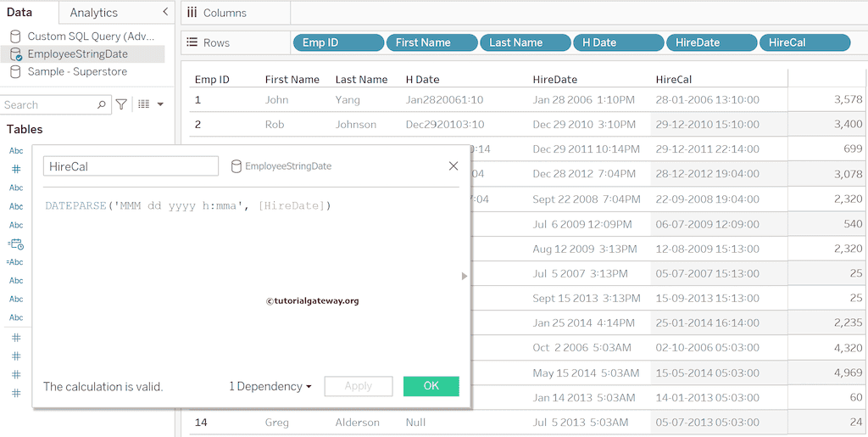Select the First Name pill on Rows

click(x=431, y=42)
